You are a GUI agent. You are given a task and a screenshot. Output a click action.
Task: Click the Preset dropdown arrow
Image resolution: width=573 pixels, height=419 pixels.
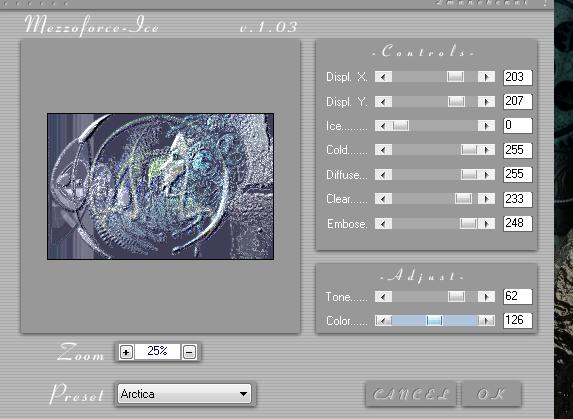[x=243, y=394]
